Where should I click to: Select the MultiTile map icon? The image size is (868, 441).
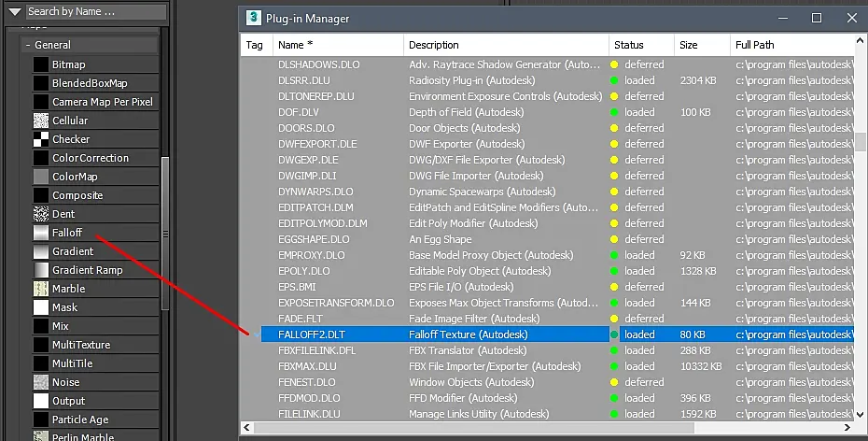point(40,363)
